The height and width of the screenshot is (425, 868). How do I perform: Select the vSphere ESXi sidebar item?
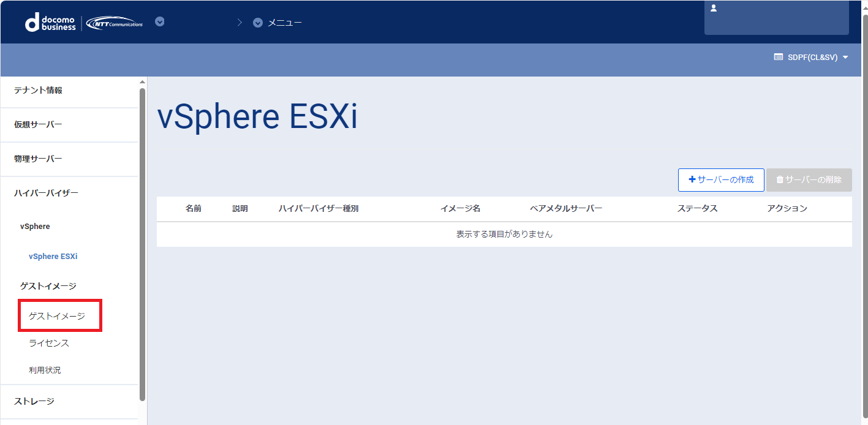pyautogui.click(x=53, y=257)
